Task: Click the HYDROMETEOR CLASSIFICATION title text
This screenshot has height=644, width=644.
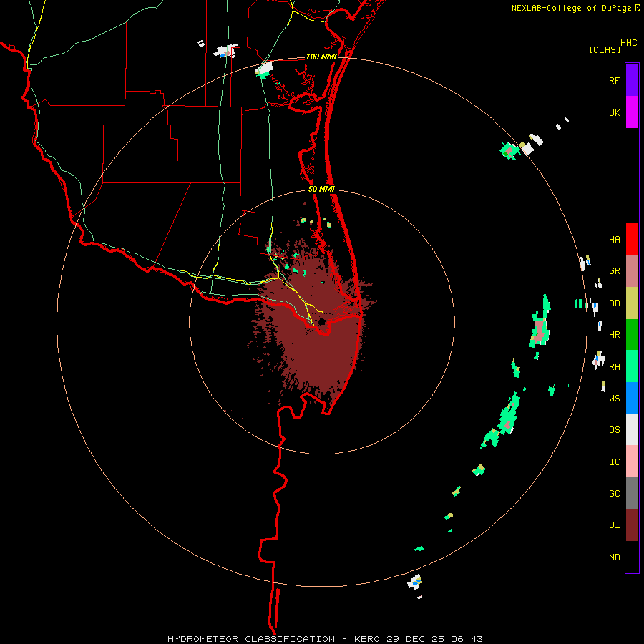Action: tap(251, 639)
